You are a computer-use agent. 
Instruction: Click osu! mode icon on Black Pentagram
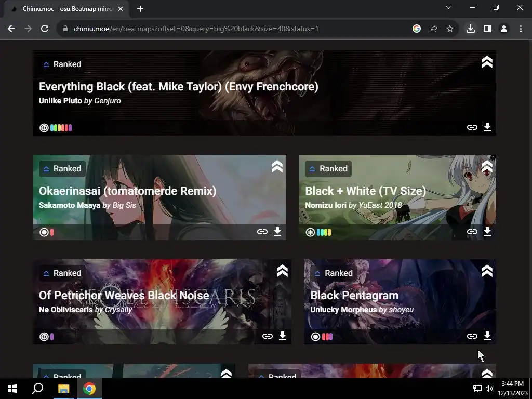[x=315, y=337]
